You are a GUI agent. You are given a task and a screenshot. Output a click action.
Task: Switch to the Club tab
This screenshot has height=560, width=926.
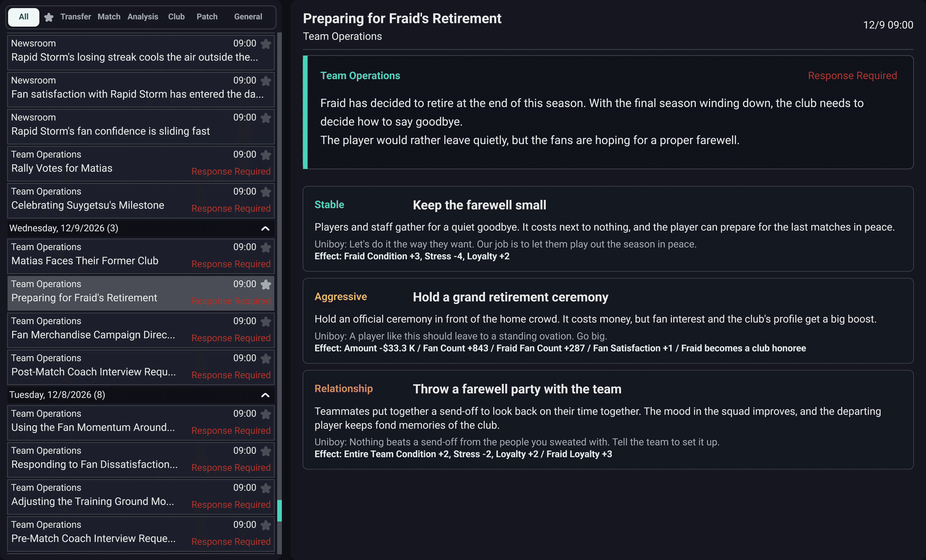click(177, 17)
